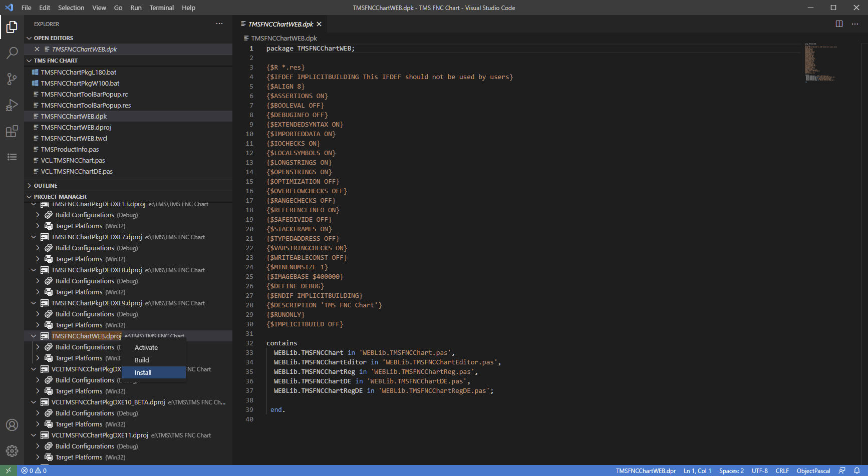Expand Build Configurations under VCLTMSFNCChartPkgDXE11.dproj
Viewport: 868px width, 476px height.
(x=38, y=446)
